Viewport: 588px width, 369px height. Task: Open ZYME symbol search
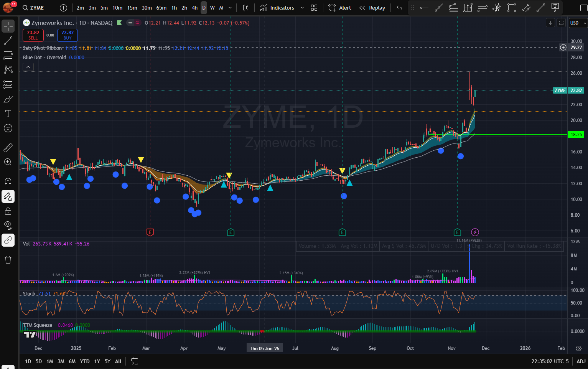[x=33, y=8]
